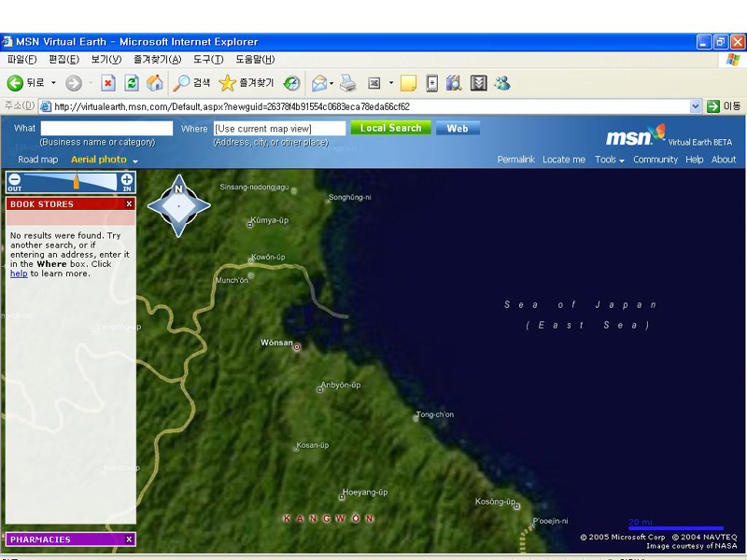This screenshot has height=560, width=747.
Task: Click the zoom in plus button
Action: [127, 178]
